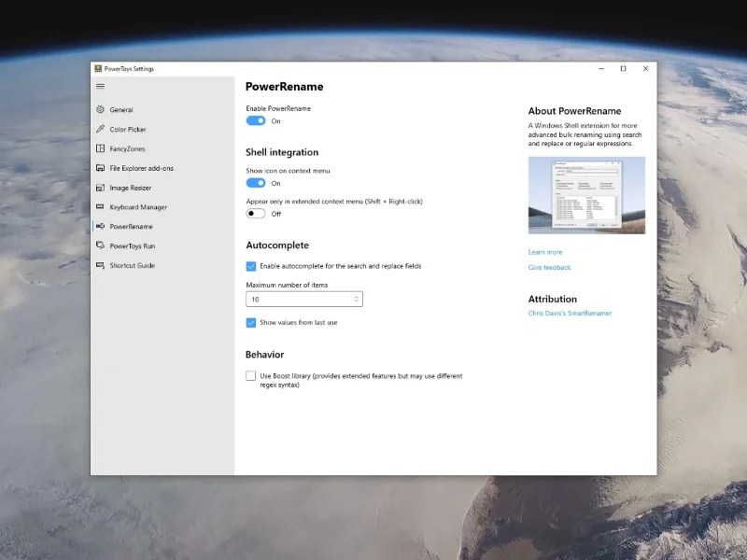
Task: Disable the Enable PowerRename toggle
Action: coord(256,120)
